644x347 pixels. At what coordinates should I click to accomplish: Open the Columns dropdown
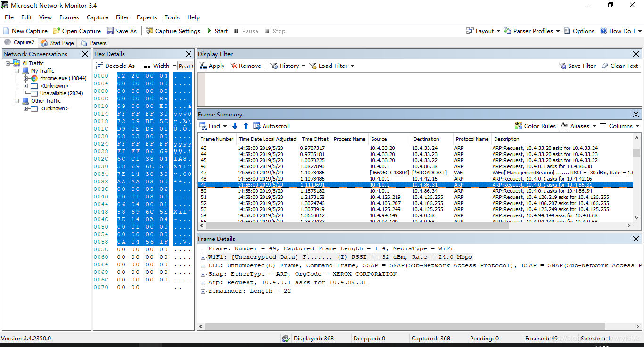619,126
